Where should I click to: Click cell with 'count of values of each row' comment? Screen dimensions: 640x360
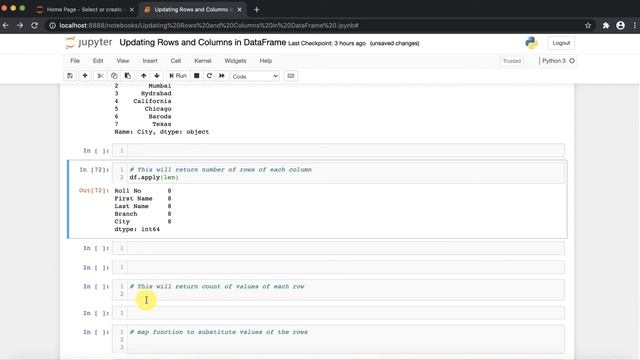338,290
